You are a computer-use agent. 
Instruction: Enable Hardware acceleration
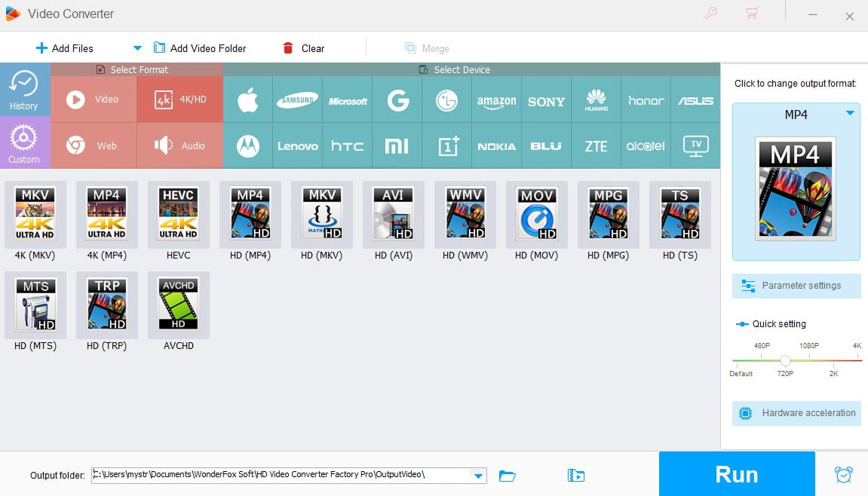[x=796, y=413]
